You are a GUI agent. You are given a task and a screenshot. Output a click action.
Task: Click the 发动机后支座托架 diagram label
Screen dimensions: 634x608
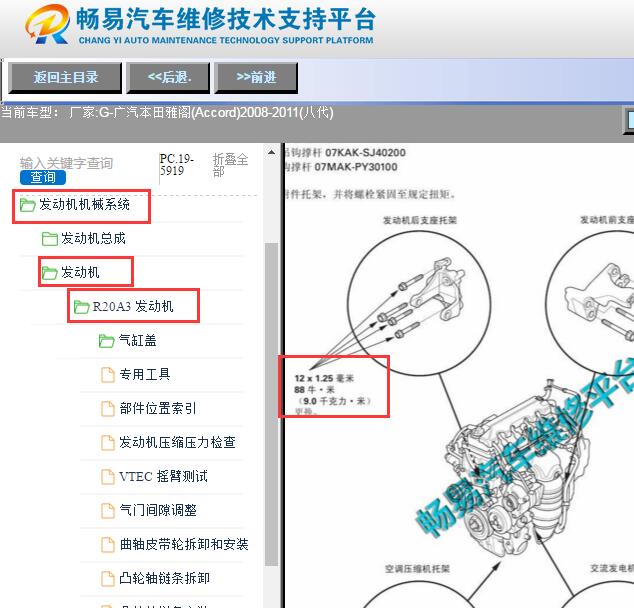coord(420,220)
